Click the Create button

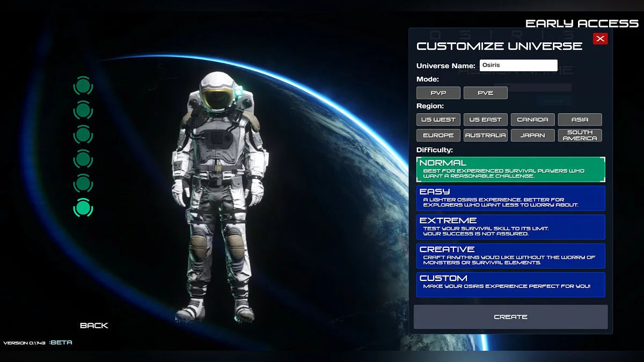(511, 317)
